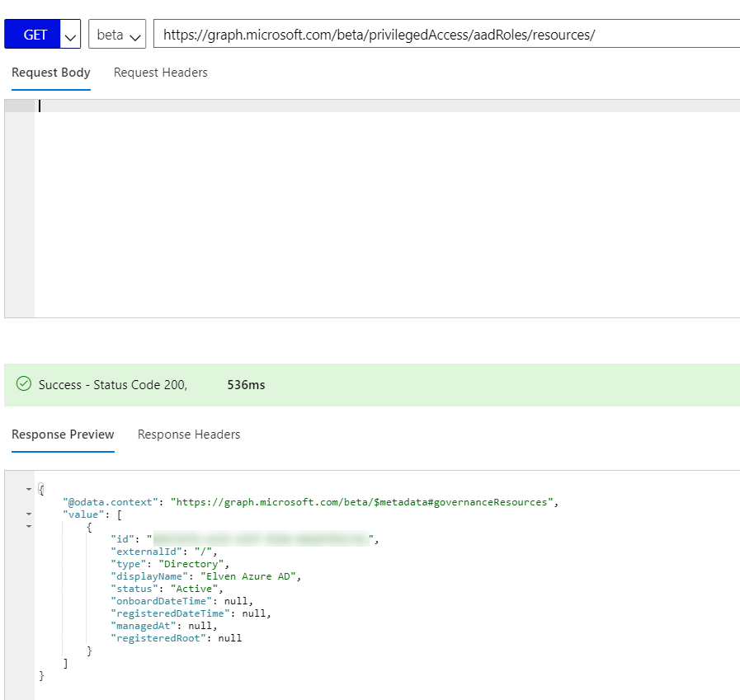Click the green success checkmark icon
The width and height of the screenshot is (740, 700).
click(x=24, y=384)
